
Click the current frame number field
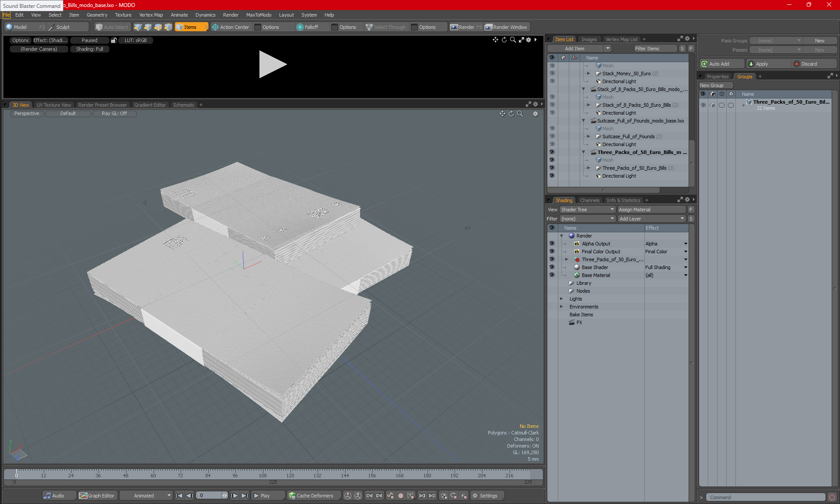[x=210, y=496]
